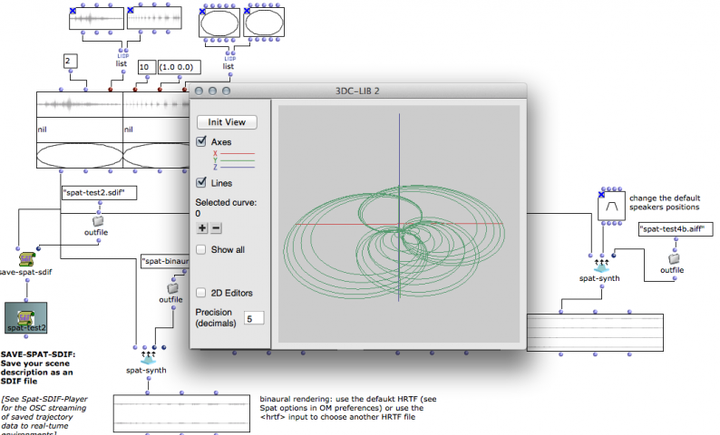Screen dimensions: 720x435
Task: Increase selected curve with plus button
Action: 202,228
